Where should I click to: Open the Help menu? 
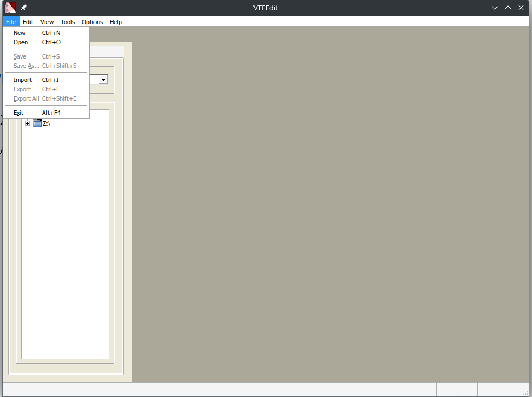(x=116, y=22)
